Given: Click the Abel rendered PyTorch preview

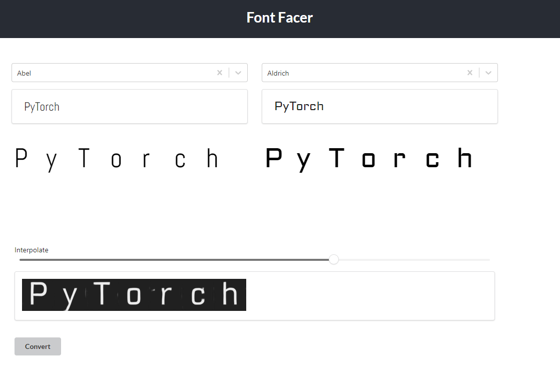Looking at the screenshot, I should pos(117,159).
